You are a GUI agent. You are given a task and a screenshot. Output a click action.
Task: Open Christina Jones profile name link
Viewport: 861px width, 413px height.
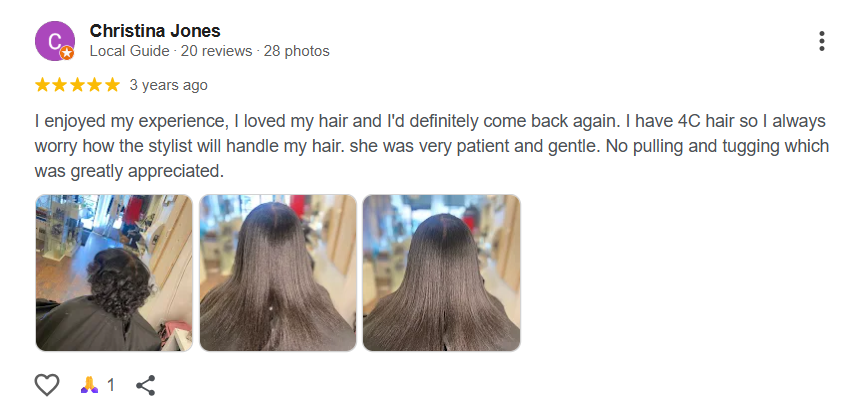click(x=155, y=31)
